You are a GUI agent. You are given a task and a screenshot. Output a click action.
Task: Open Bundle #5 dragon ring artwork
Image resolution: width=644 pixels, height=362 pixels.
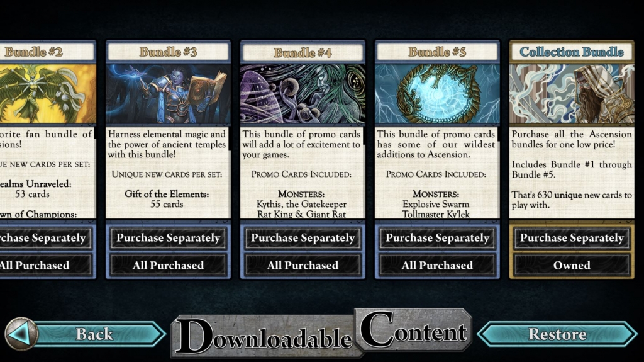(437, 93)
